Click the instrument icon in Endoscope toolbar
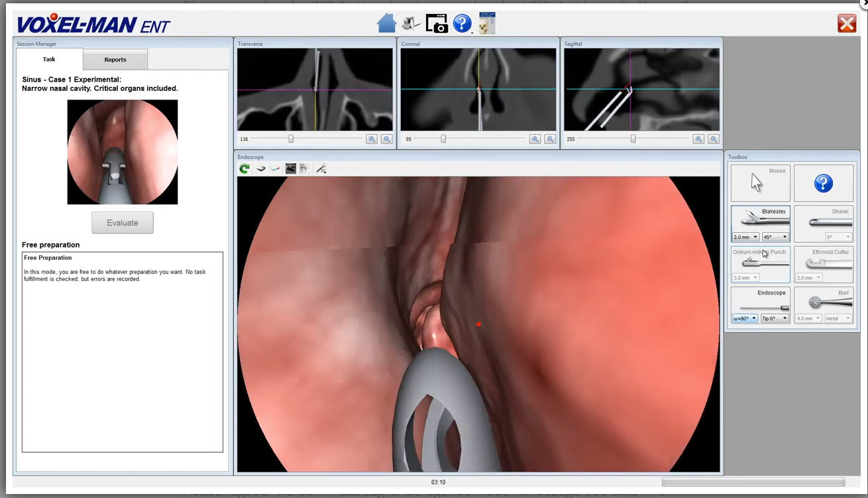Image resolution: width=868 pixels, height=498 pixels. pos(321,169)
